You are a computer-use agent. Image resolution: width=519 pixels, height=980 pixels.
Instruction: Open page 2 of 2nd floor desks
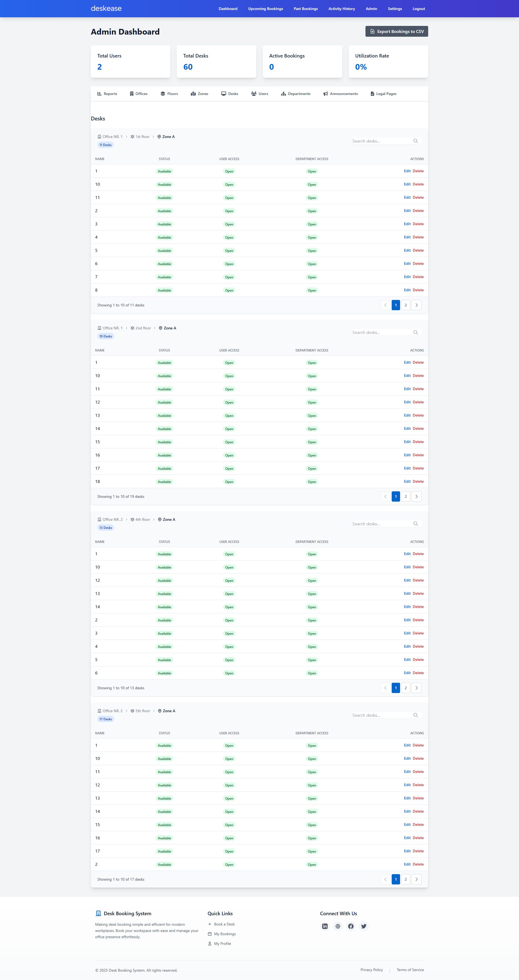point(405,496)
